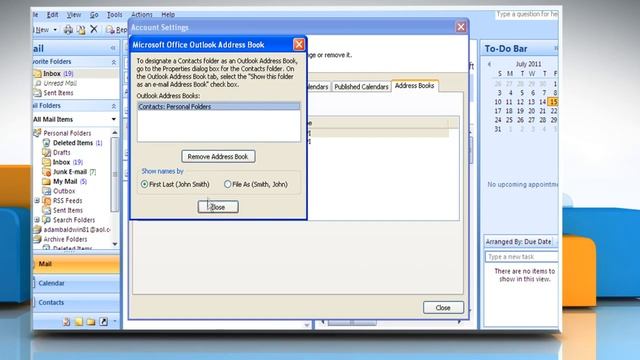Image resolution: width=640 pixels, height=360 pixels.
Task: Open configure buttons dropdown in navigation pane
Action: (115, 322)
